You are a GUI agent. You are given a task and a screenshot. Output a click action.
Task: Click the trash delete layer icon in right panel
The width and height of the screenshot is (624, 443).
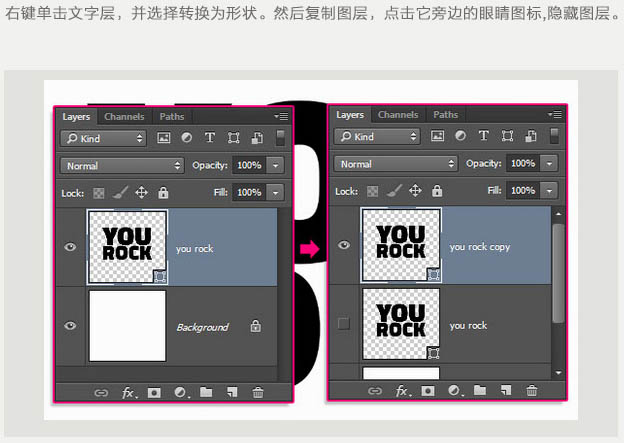point(532,391)
